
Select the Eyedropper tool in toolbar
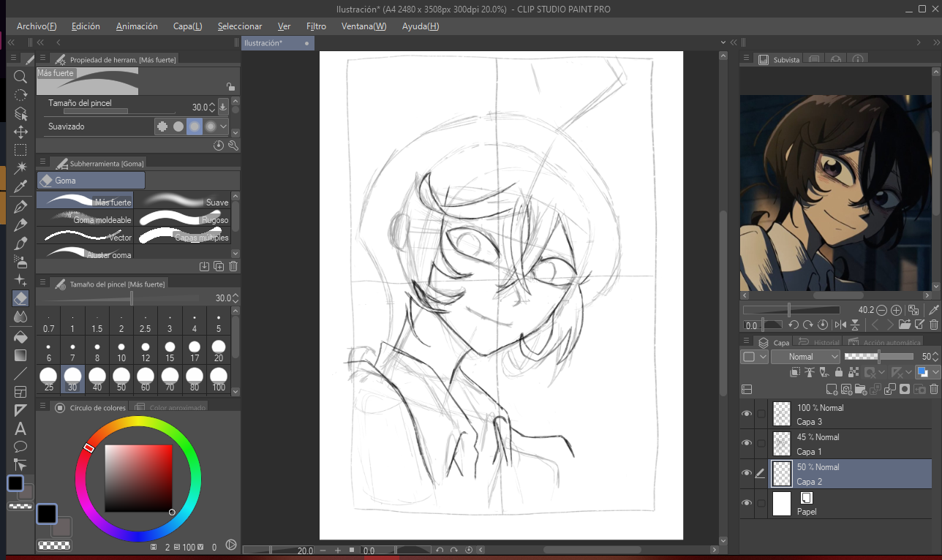(x=20, y=186)
